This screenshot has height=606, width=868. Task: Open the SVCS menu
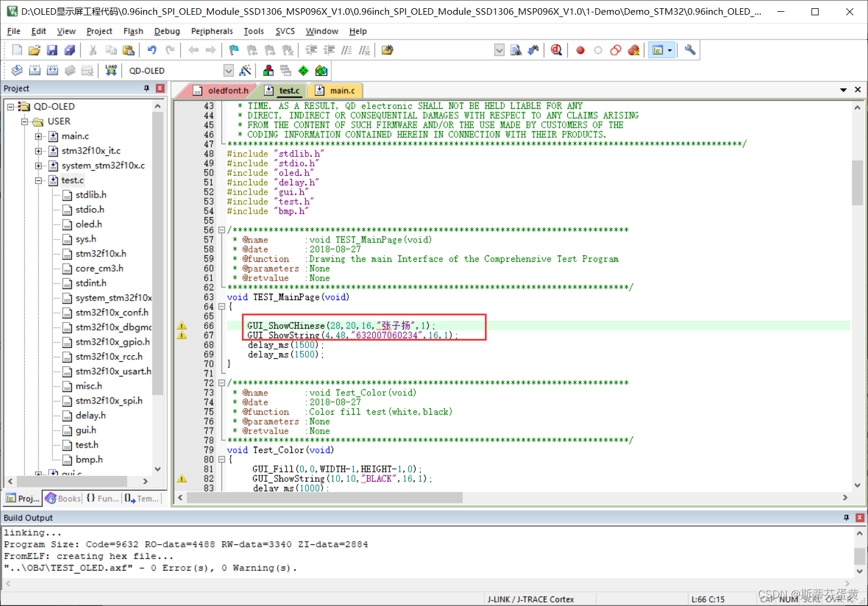pyautogui.click(x=285, y=31)
